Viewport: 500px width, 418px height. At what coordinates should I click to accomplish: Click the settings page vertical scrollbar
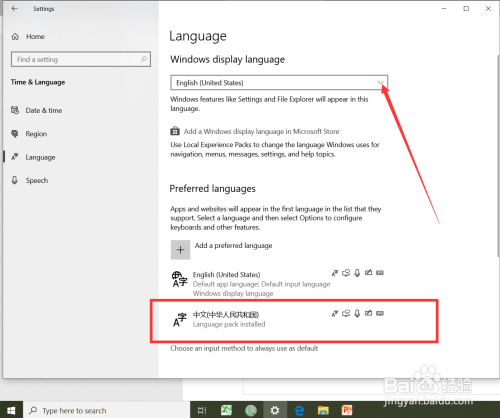(498, 155)
